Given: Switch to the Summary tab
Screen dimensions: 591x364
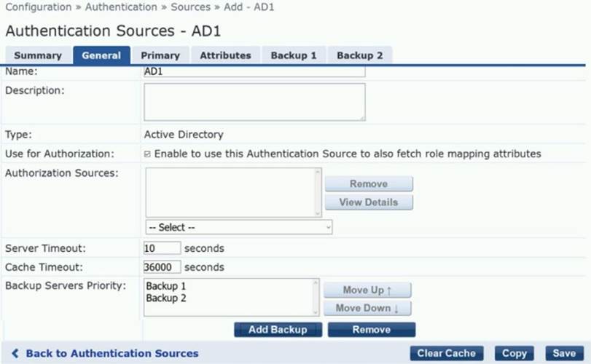Looking at the screenshot, I should (x=38, y=55).
